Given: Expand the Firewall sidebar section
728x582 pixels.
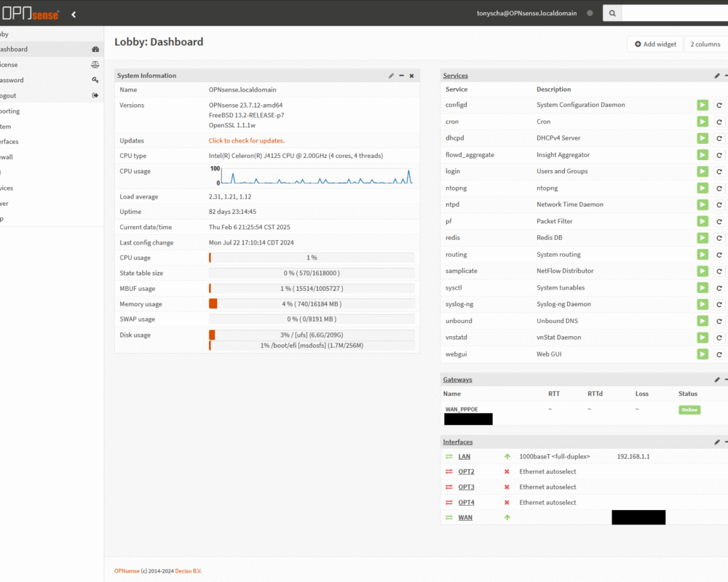Looking at the screenshot, I should 52,157.
